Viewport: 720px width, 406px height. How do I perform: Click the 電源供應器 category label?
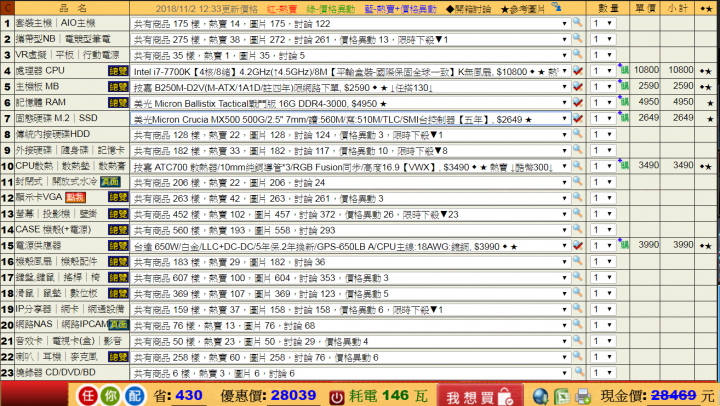click(38, 246)
